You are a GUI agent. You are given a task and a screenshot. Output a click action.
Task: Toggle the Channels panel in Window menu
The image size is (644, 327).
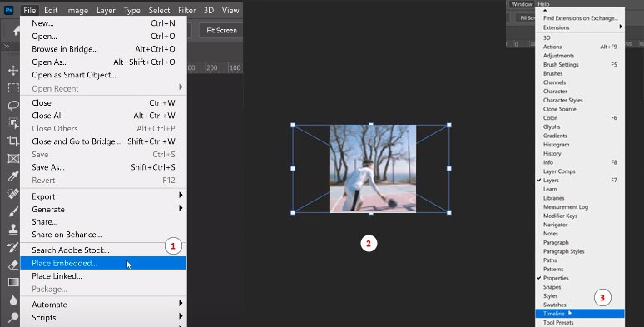tap(580, 82)
